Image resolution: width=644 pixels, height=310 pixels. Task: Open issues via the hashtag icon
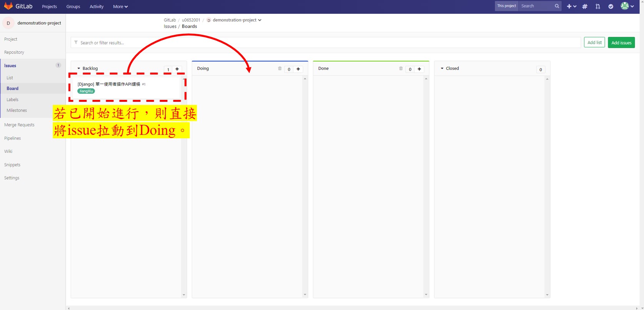tap(585, 6)
